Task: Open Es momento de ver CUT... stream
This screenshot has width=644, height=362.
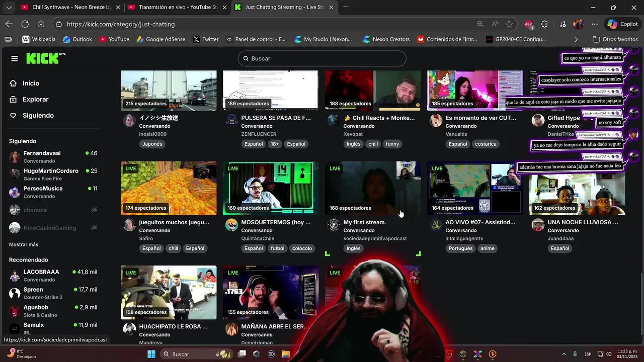Action: click(x=475, y=90)
